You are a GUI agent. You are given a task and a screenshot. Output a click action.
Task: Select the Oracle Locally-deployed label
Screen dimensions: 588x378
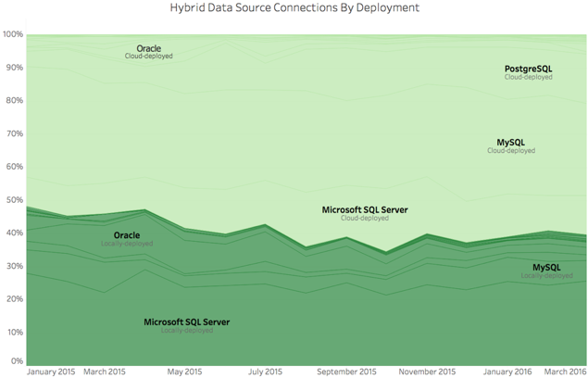[x=127, y=239]
